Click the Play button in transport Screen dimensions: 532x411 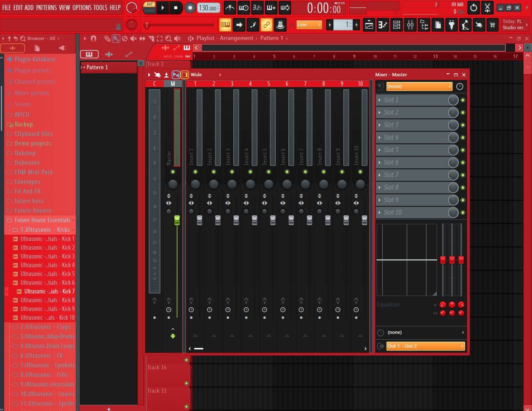pyautogui.click(x=162, y=8)
